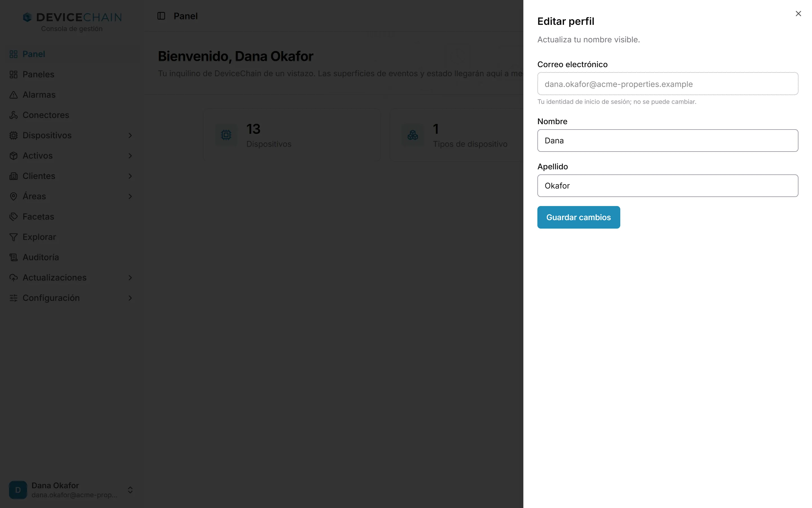Toggle the sidebar panel icon
Screen dimensions: 812x508
point(161,16)
